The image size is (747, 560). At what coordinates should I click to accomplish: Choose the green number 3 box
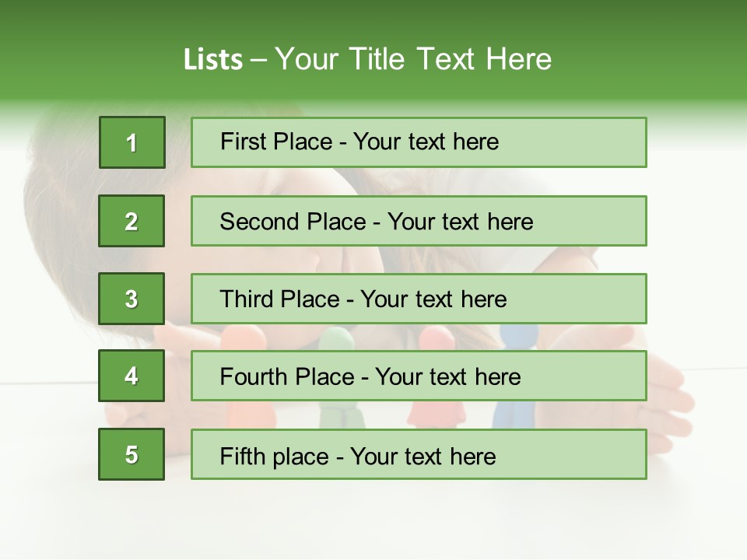pos(132,299)
